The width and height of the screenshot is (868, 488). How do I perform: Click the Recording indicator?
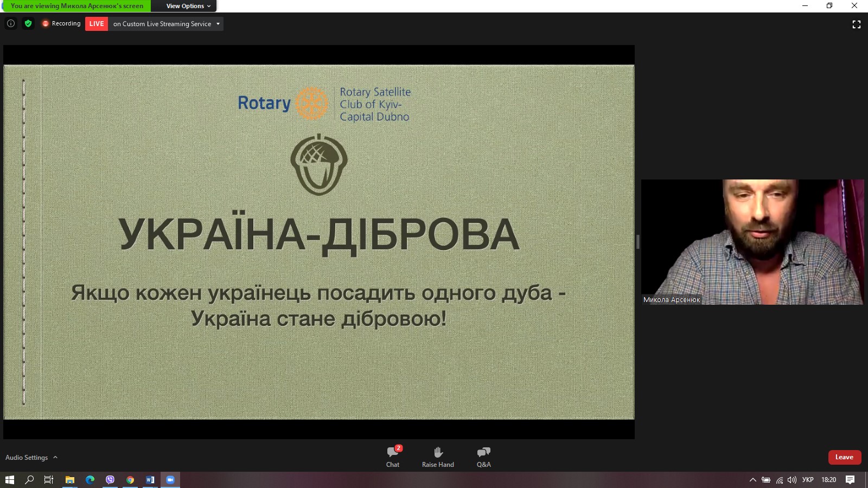click(61, 24)
